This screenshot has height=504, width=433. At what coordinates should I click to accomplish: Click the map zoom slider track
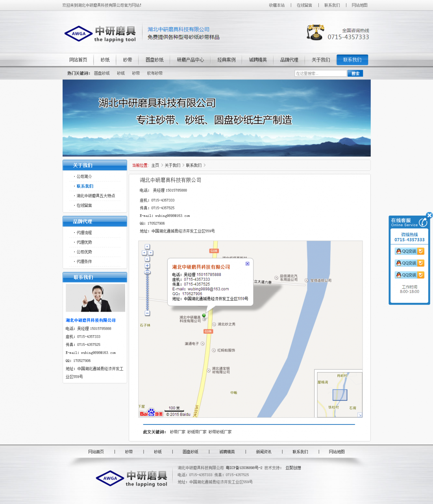(x=147, y=292)
